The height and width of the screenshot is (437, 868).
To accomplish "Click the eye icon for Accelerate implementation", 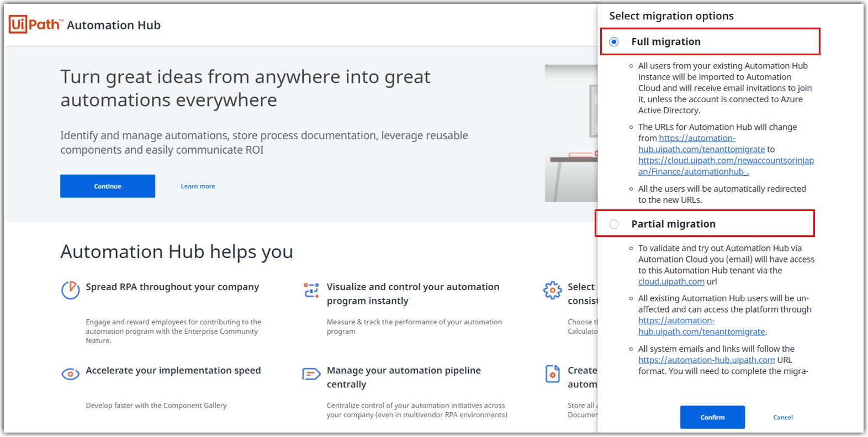I will pos(70,374).
